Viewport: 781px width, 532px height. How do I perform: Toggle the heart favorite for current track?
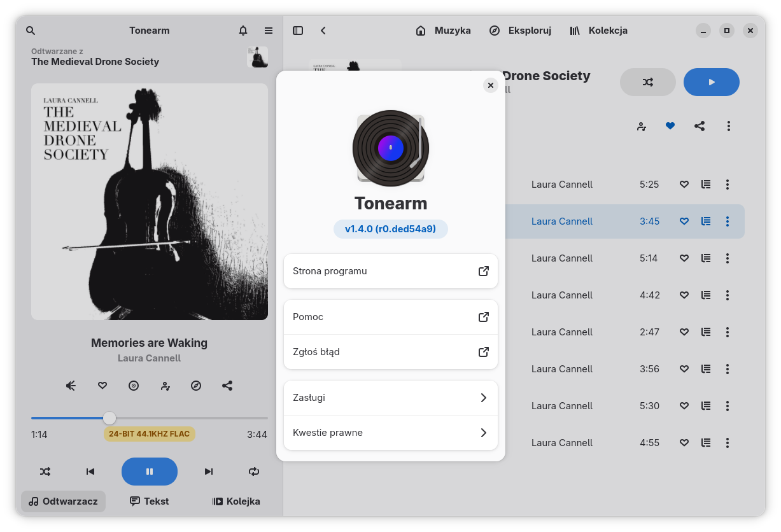(x=102, y=386)
